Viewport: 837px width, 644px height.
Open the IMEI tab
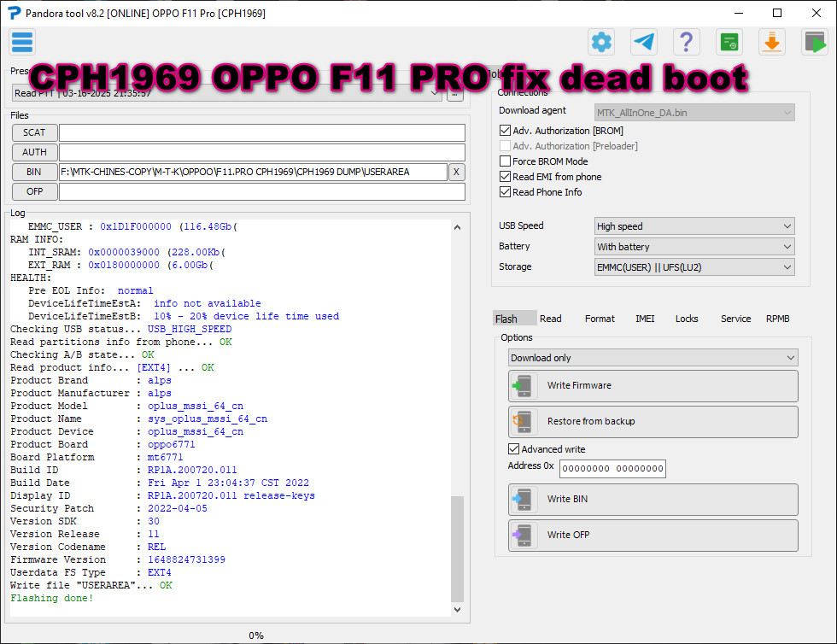(645, 319)
